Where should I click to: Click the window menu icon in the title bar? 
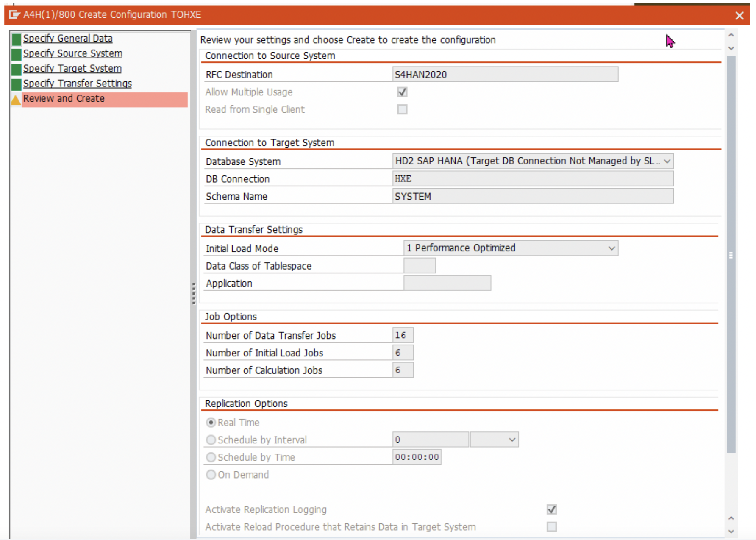14,15
